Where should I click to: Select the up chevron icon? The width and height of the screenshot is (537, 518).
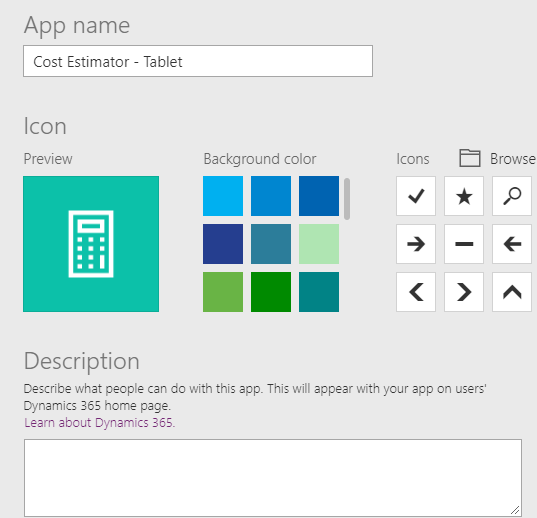[512, 292]
